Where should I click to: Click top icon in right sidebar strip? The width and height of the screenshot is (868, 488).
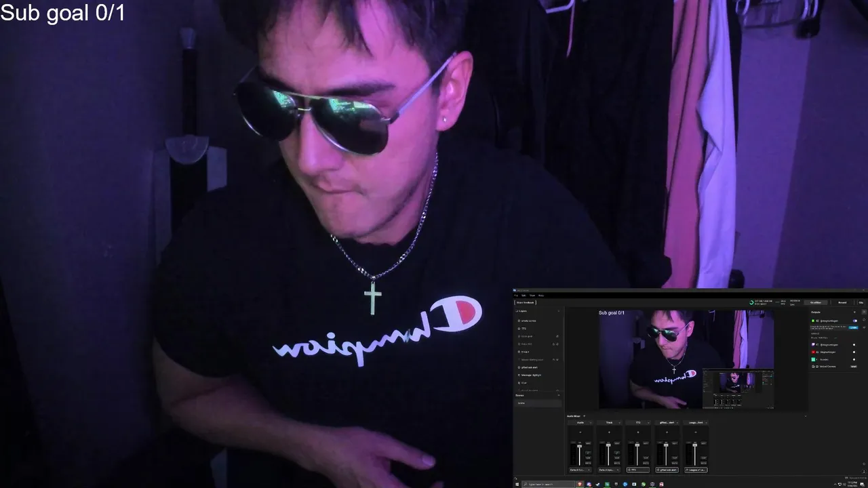coord(864,312)
